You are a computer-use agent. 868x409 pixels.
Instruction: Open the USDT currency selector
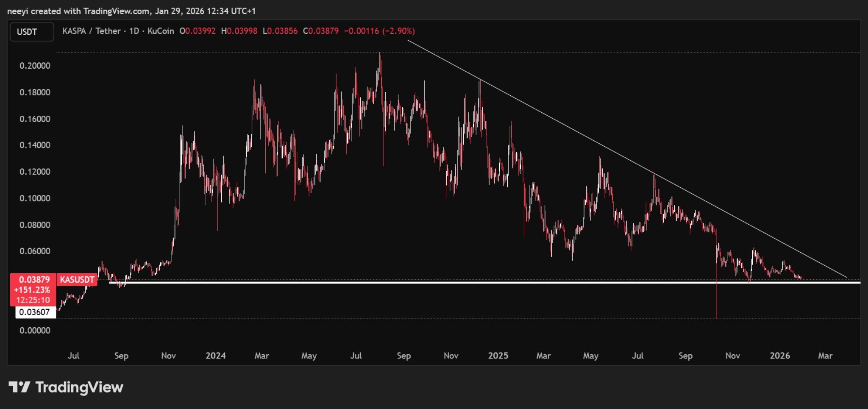[x=32, y=32]
